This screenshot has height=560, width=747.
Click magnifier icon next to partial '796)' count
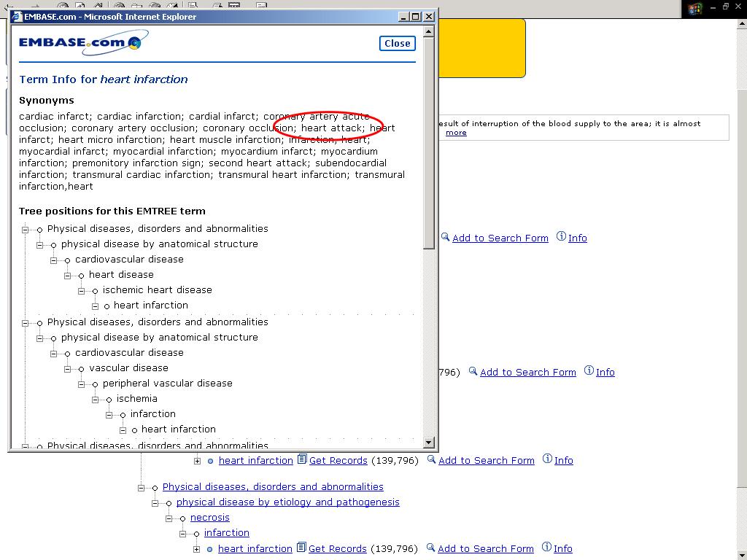pos(473,371)
